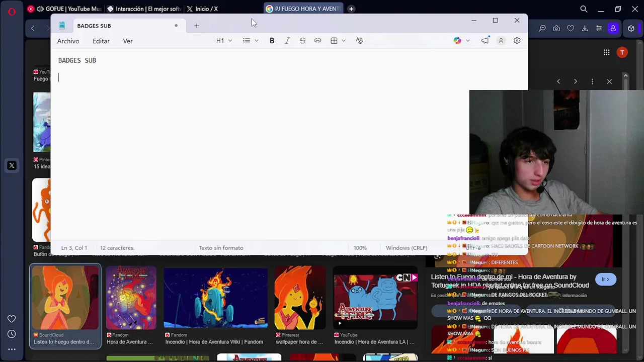The image size is (644, 362).
Task: Open the Copilot button in Notepad
Action: click(x=457, y=41)
